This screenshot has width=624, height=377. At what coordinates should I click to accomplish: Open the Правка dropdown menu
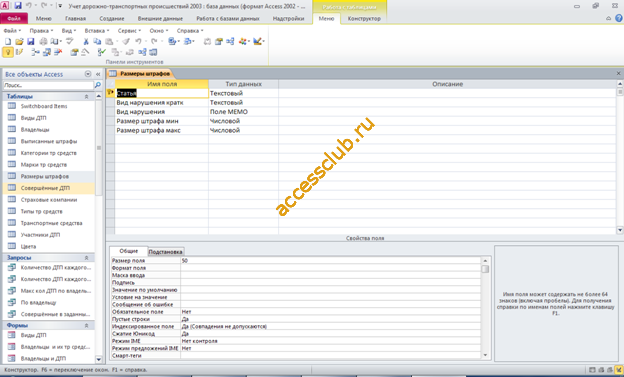coord(41,31)
